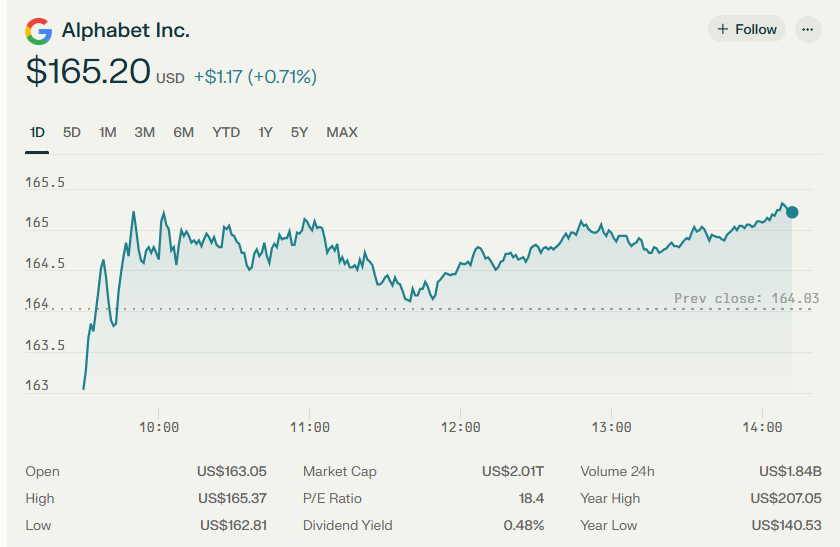Click the P/E Ratio value 18.4
This screenshot has height=547, width=840.
click(531, 498)
